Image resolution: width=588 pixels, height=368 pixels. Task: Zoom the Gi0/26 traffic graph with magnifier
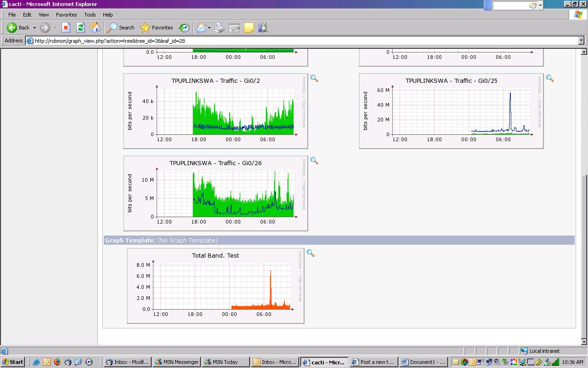coord(314,161)
